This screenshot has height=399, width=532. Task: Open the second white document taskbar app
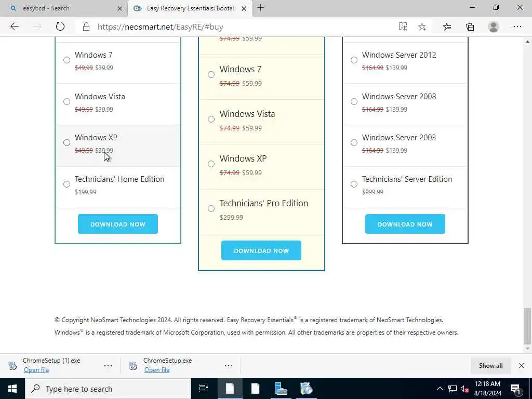255,389
